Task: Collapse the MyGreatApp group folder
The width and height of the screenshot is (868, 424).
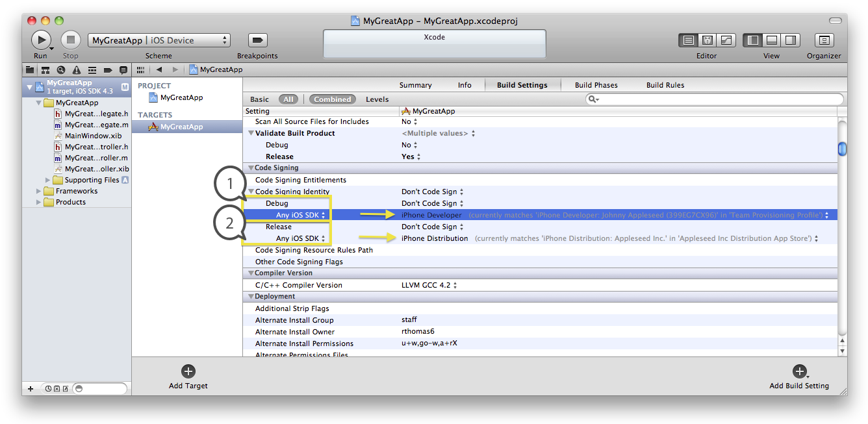Action: pos(39,103)
